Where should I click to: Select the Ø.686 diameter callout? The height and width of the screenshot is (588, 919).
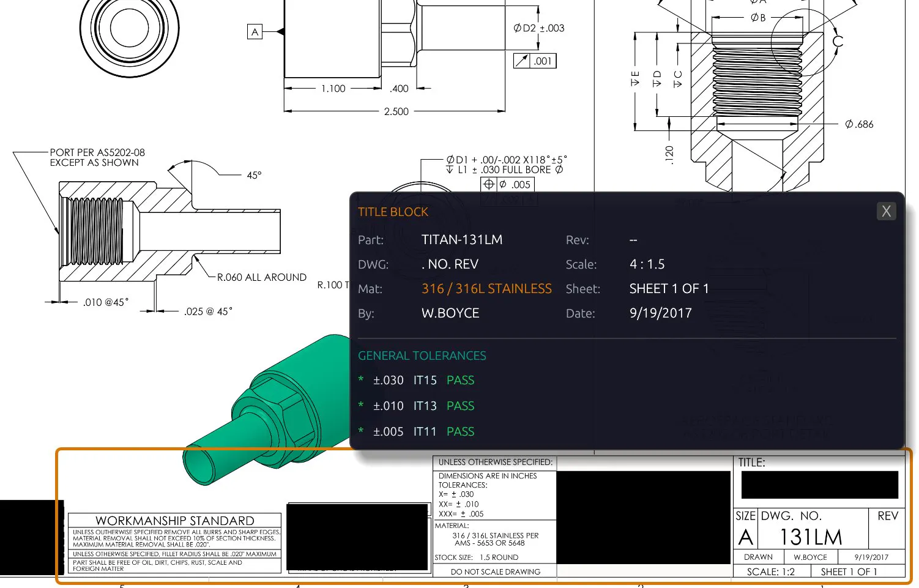(859, 124)
